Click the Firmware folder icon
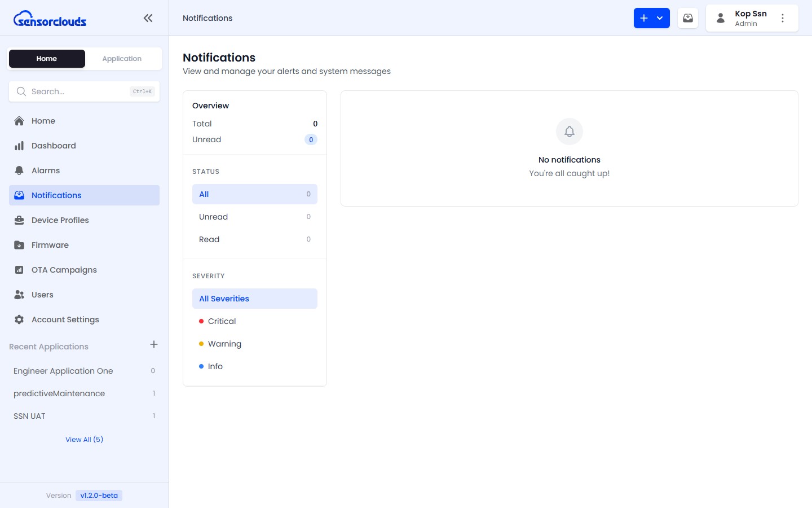 coord(19,245)
